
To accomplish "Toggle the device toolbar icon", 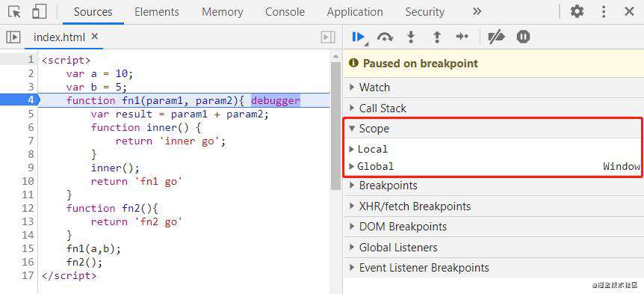I will (x=39, y=12).
